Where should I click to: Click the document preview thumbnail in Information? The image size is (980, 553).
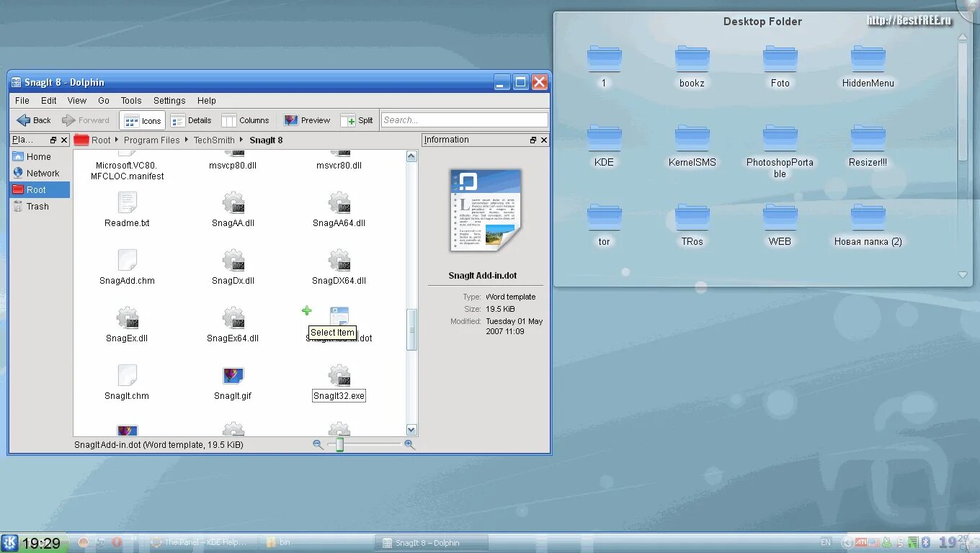coord(485,210)
